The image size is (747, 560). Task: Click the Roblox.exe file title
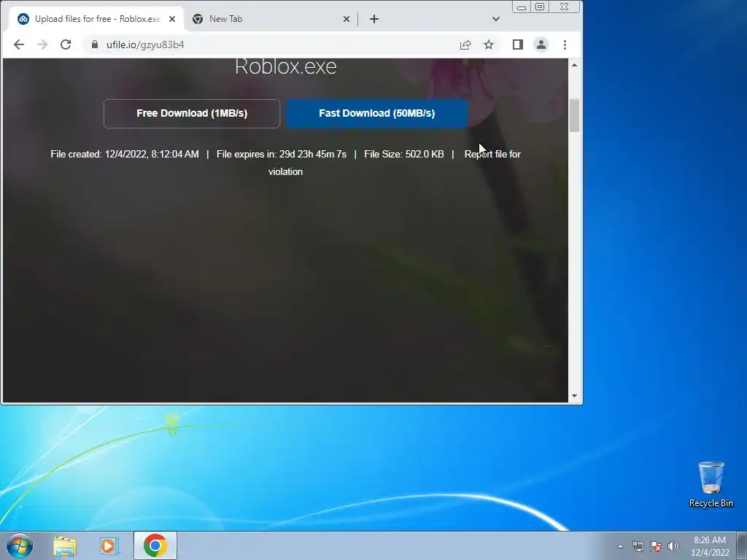pyautogui.click(x=286, y=66)
